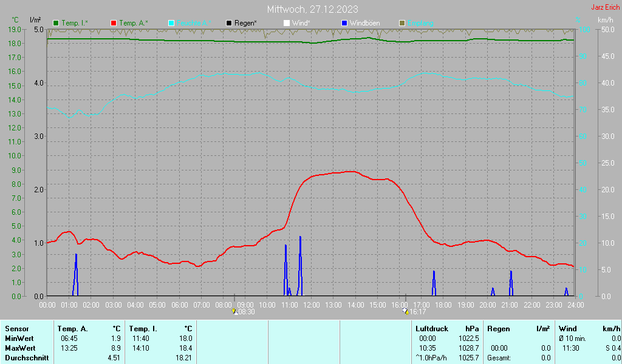Toggle the blue Windböen legend swatch
The width and height of the screenshot is (622, 364).
pyautogui.click(x=344, y=23)
